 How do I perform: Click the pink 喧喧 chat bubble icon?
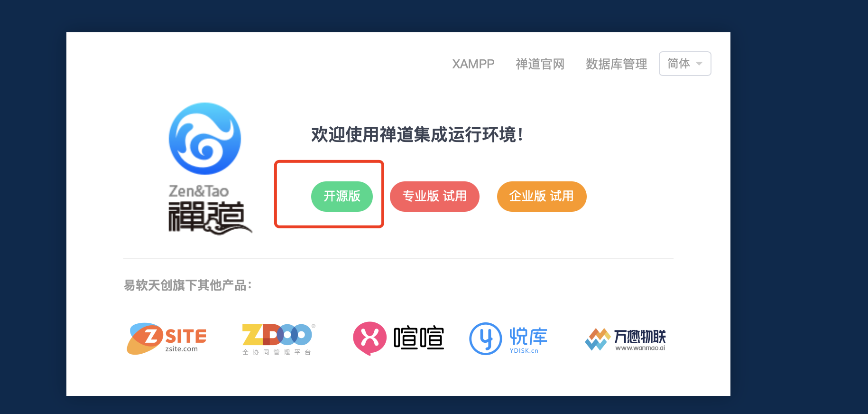pos(370,339)
